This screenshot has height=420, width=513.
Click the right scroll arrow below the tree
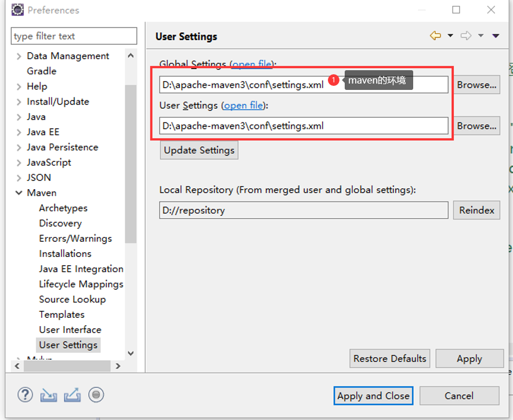click(x=118, y=366)
